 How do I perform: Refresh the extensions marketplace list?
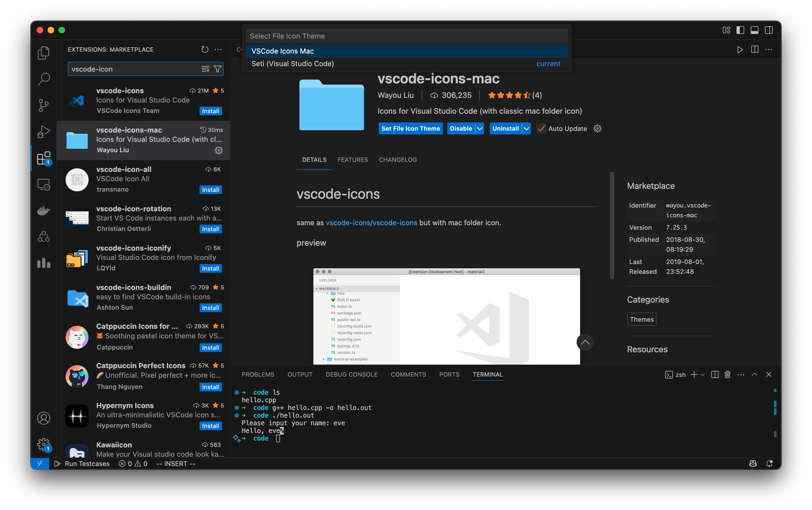point(205,49)
